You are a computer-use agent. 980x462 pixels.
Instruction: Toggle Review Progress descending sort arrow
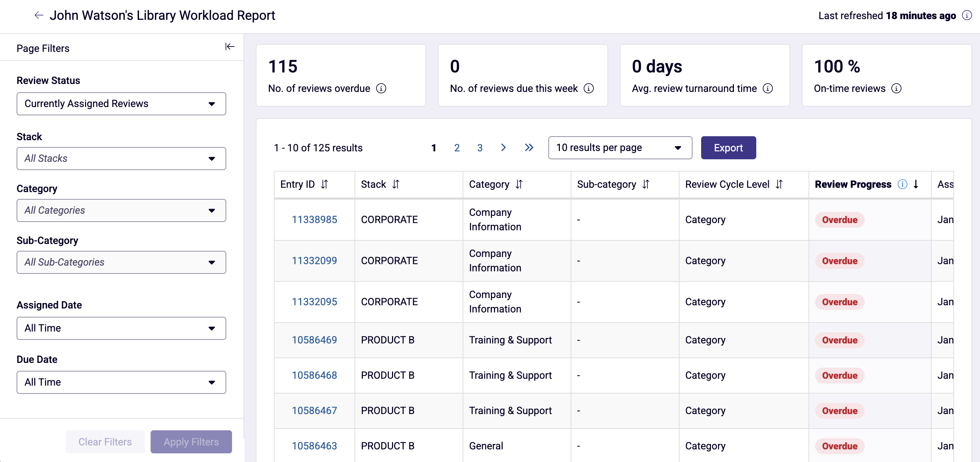point(916,184)
